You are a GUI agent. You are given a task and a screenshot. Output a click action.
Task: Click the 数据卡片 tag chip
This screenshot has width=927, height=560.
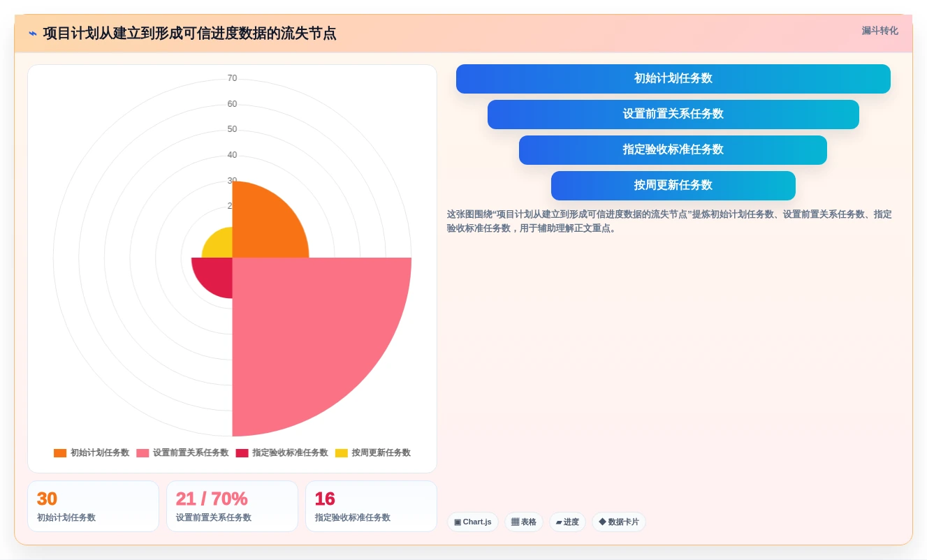click(619, 522)
